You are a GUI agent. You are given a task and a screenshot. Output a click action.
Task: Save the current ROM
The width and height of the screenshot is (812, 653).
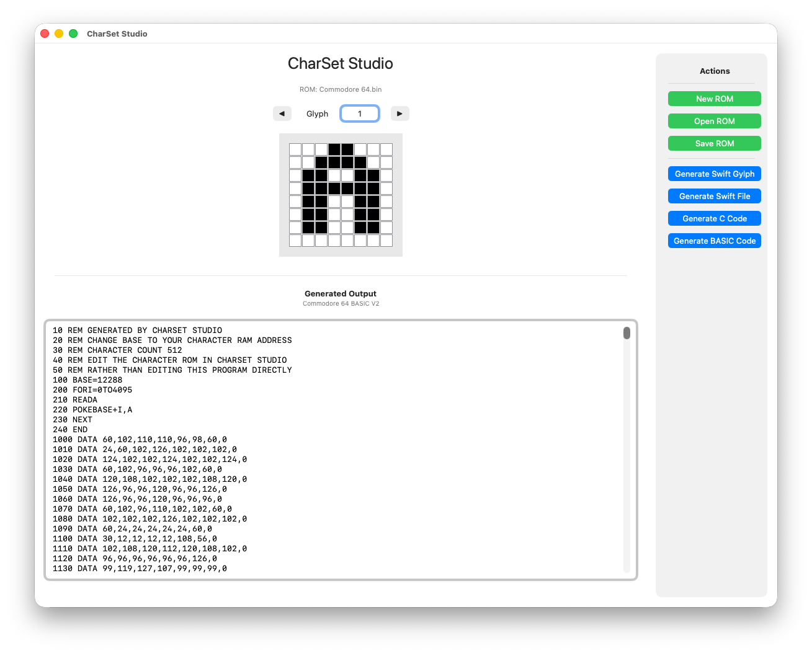[x=714, y=143]
